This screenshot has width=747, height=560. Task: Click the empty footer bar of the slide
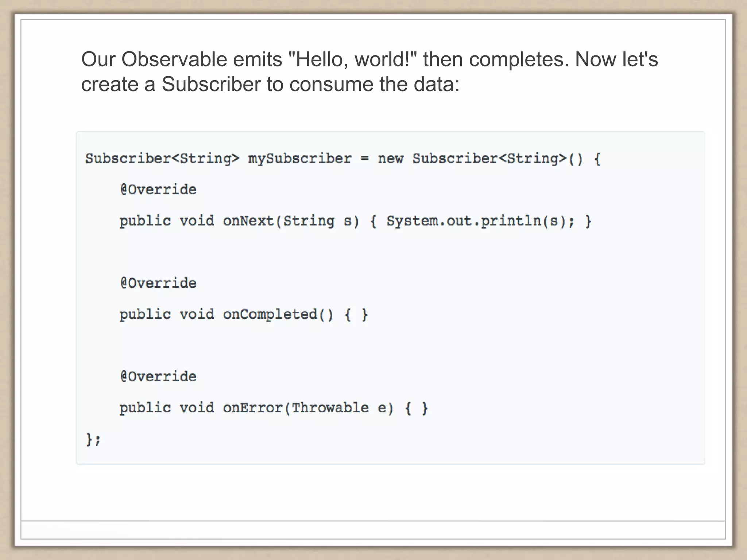tap(373, 530)
